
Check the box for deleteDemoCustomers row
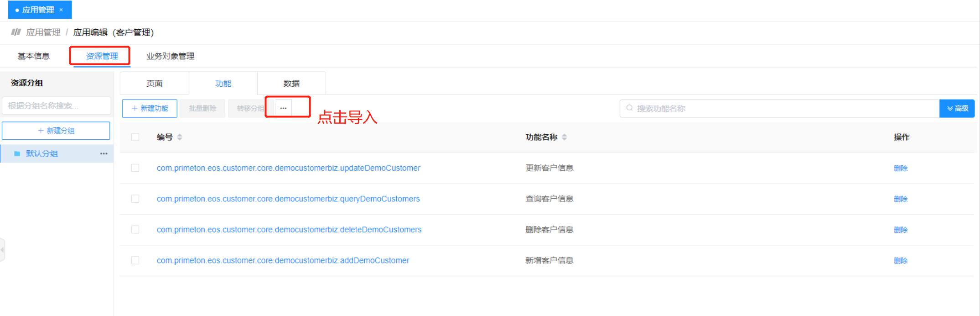pyautogui.click(x=135, y=230)
